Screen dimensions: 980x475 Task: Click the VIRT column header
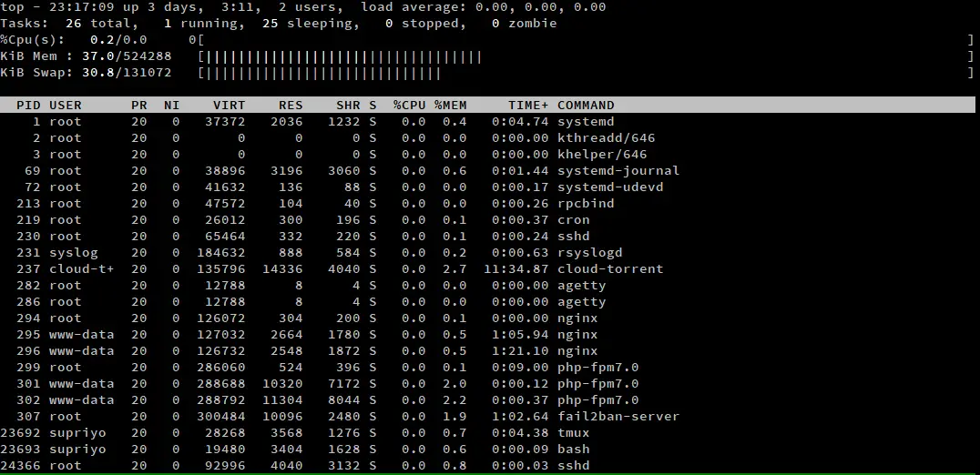click(x=230, y=105)
